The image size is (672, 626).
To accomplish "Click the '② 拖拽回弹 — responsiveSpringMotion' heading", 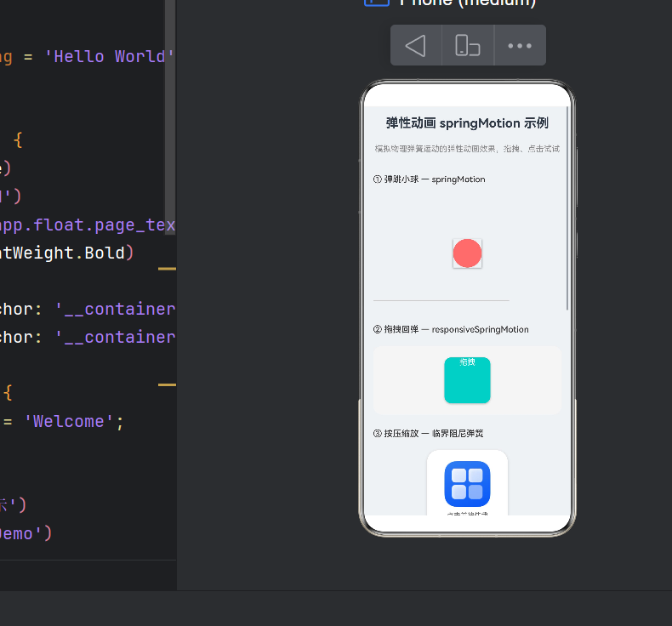I will point(451,329).
